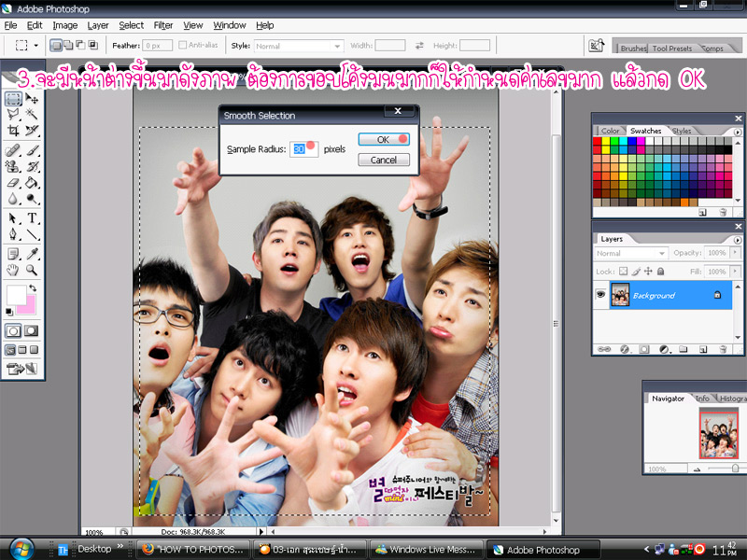Select the Hand tool

(x=13, y=270)
